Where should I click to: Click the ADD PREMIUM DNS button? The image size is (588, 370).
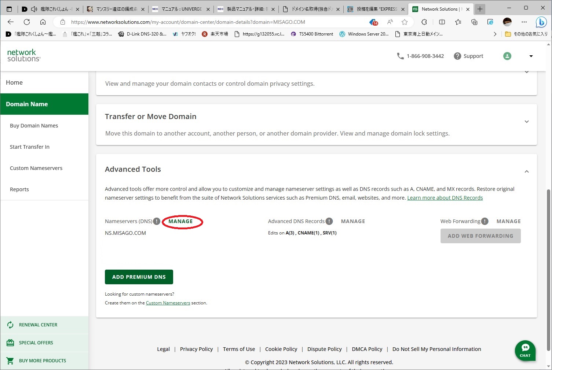coord(139,277)
